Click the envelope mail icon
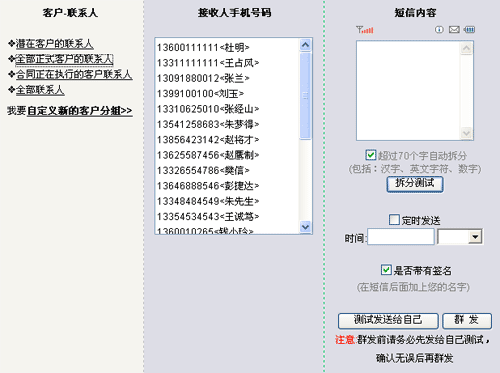 point(454,30)
